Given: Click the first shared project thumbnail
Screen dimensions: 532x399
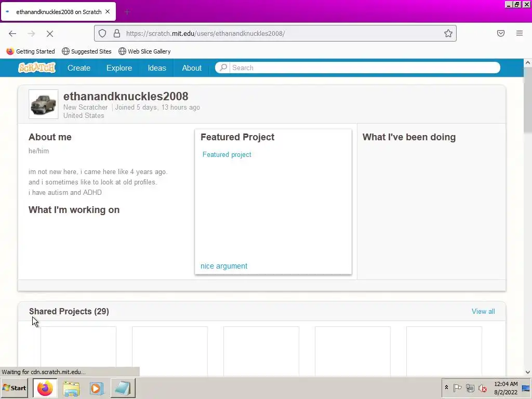Looking at the screenshot, I should click(78, 351).
